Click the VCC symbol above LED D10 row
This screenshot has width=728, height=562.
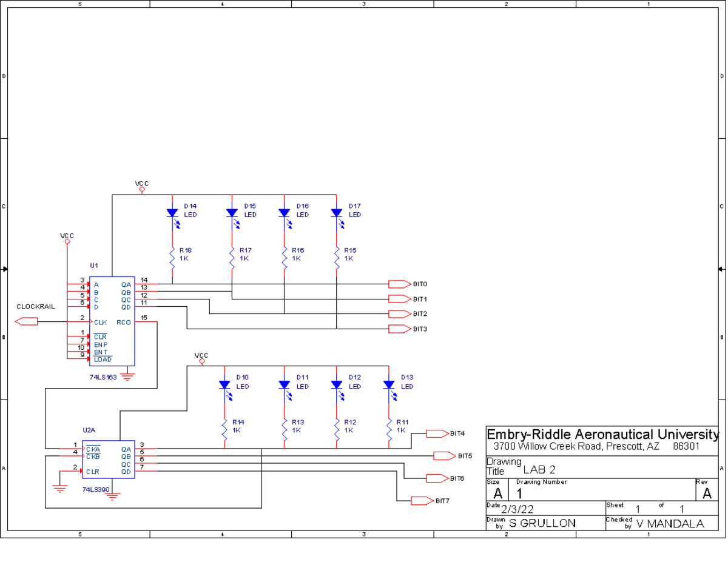click(201, 361)
